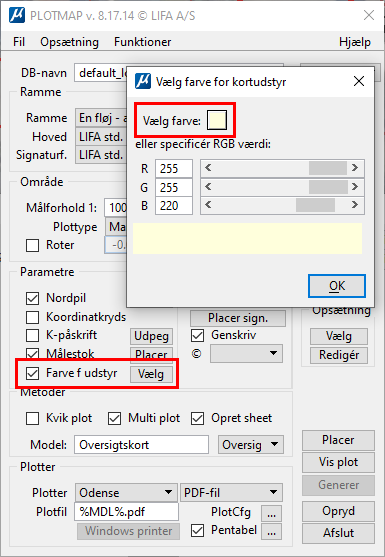The height and width of the screenshot is (557, 385).
Task: Close the Vælg farve for kortudstyr dialog
Action: coord(359,81)
